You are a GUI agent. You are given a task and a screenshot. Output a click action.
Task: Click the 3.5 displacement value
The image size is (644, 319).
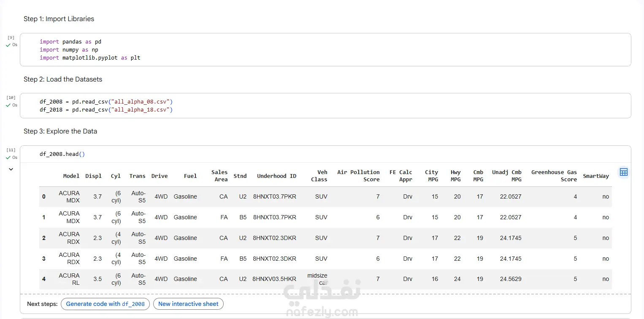tap(97, 279)
